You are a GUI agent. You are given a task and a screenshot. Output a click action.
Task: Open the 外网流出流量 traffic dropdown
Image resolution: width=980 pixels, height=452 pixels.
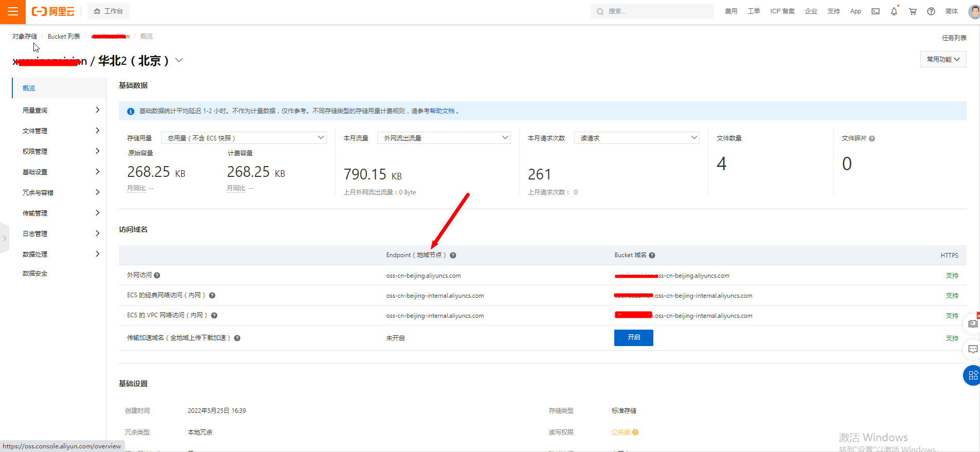tap(444, 138)
